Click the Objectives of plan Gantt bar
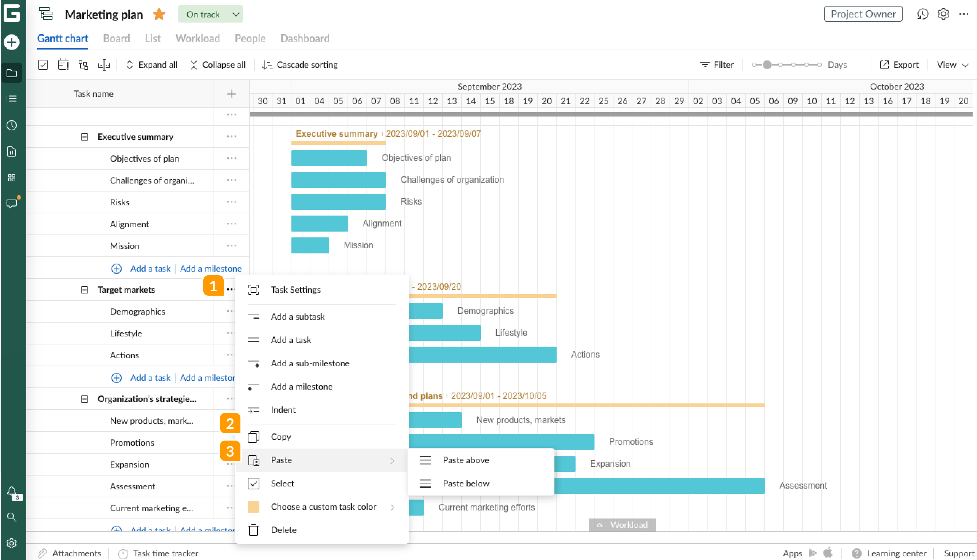 pos(329,158)
